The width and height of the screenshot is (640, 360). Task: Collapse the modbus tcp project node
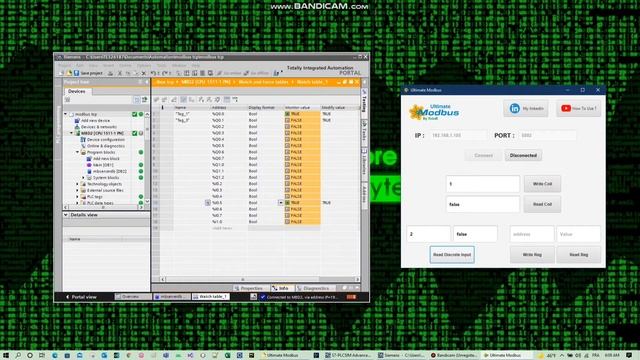coord(66,114)
